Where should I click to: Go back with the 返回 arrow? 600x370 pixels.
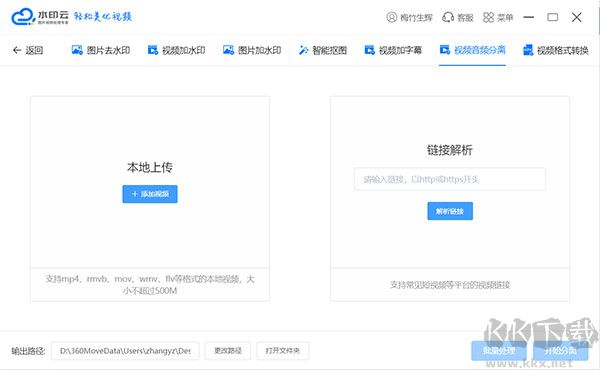point(17,50)
